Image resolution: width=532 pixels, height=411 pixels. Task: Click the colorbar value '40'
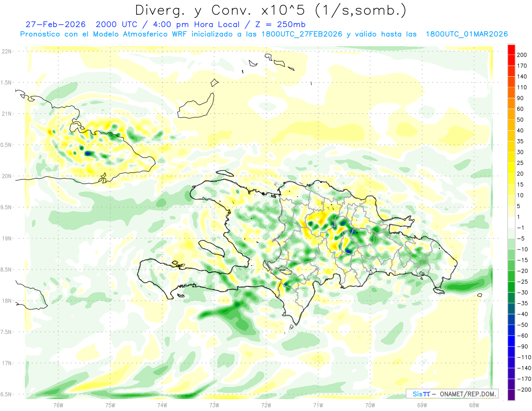point(521,130)
